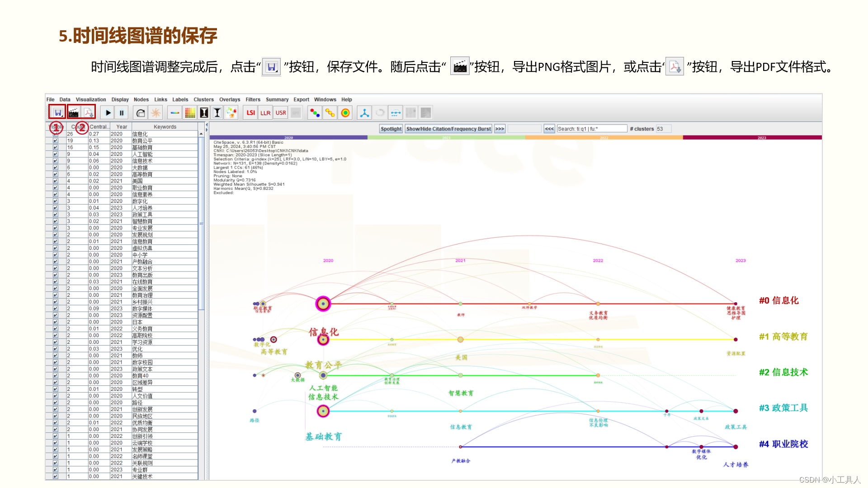The height and width of the screenshot is (488, 868).
Task: Toggle visible checkbox for 大数据 row
Action: [55, 168]
